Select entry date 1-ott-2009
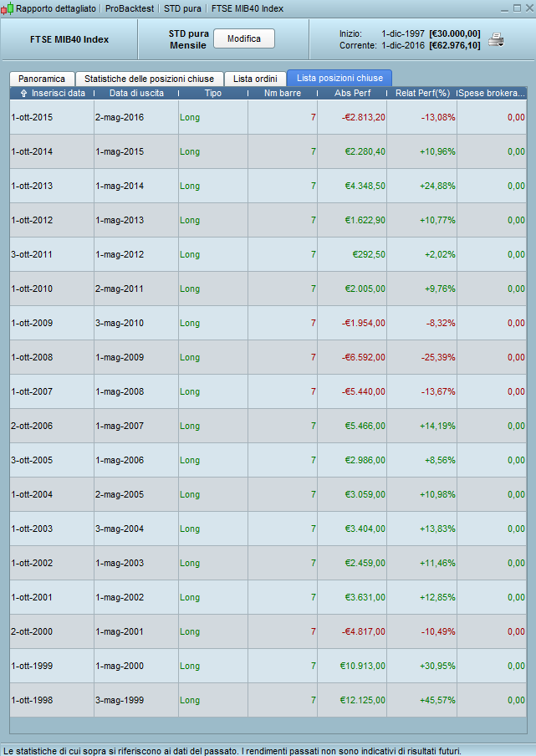Screen dimensions: 536x756 (x=32, y=323)
